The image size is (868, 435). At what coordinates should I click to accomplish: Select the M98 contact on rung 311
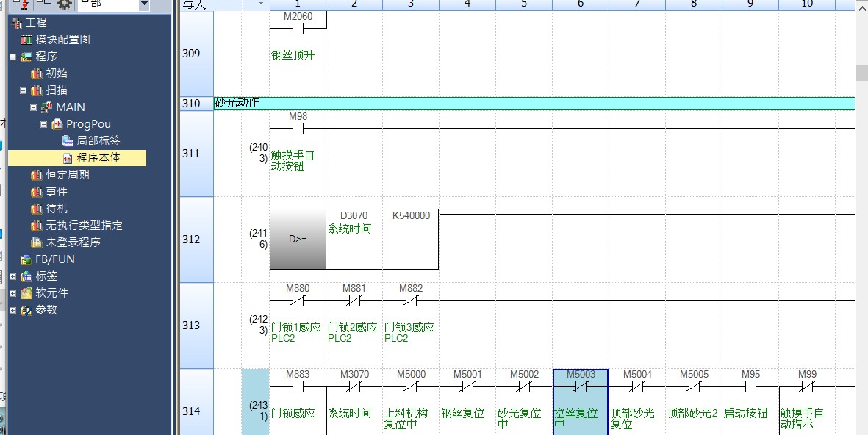click(x=298, y=129)
